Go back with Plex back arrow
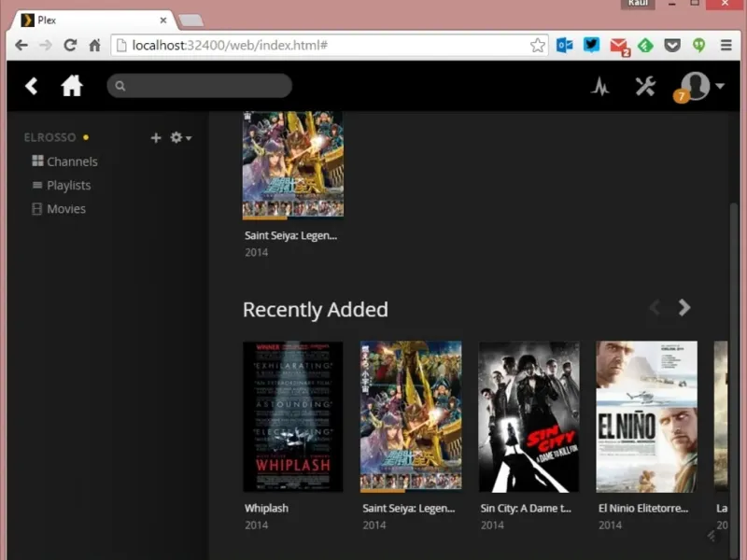The height and width of the screenshot is (560, 747). [32, 86]
